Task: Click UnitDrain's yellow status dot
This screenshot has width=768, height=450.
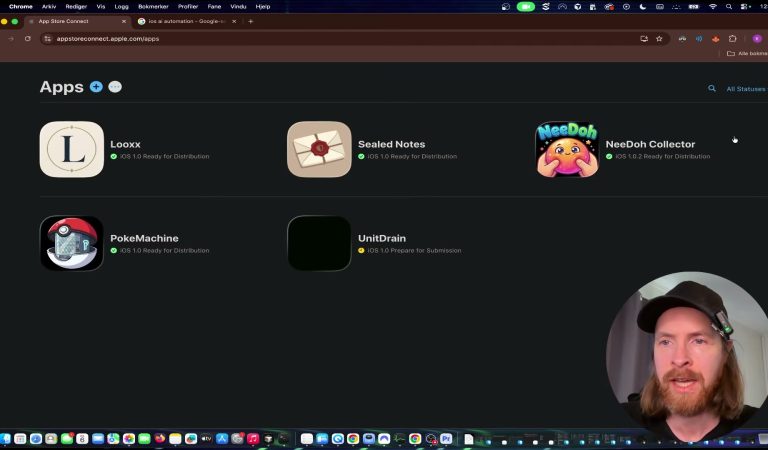Action: tap(361, 250)
